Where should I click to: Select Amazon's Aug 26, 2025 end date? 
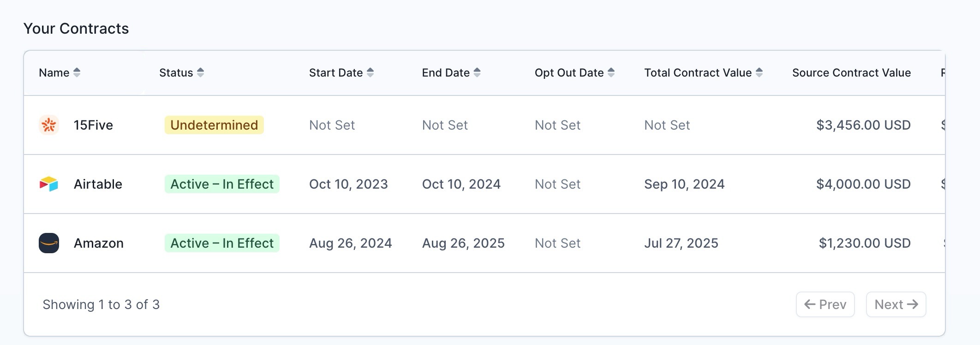coord(463,243)
